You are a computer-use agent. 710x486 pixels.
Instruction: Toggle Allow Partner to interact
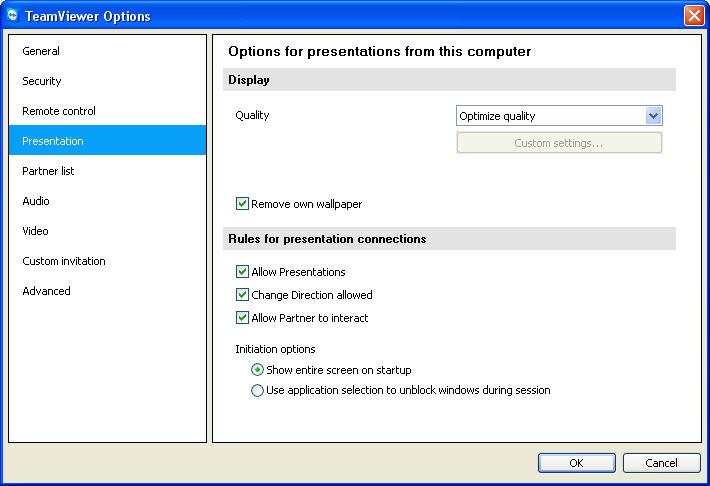click(x=242, y=318)
